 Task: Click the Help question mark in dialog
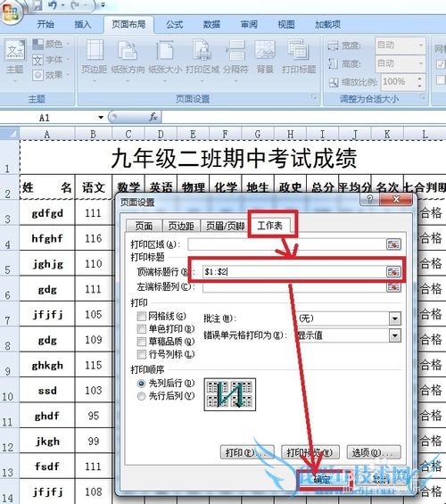tap(370, 199)
